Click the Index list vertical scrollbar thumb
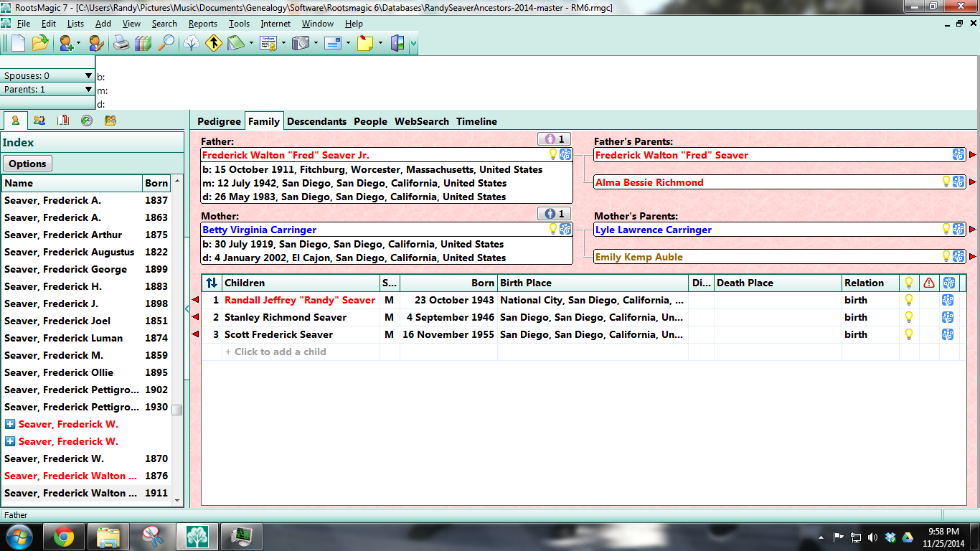The image size is (980, 551). 176,410
